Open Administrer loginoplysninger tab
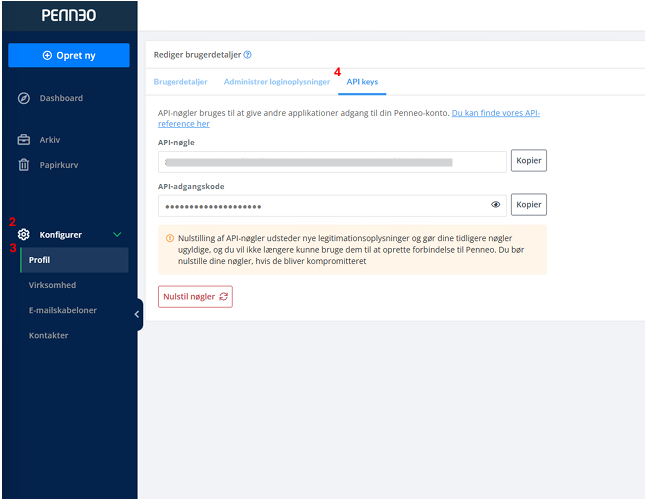Viewport: 645px width, 499px height. coord(276,81)
